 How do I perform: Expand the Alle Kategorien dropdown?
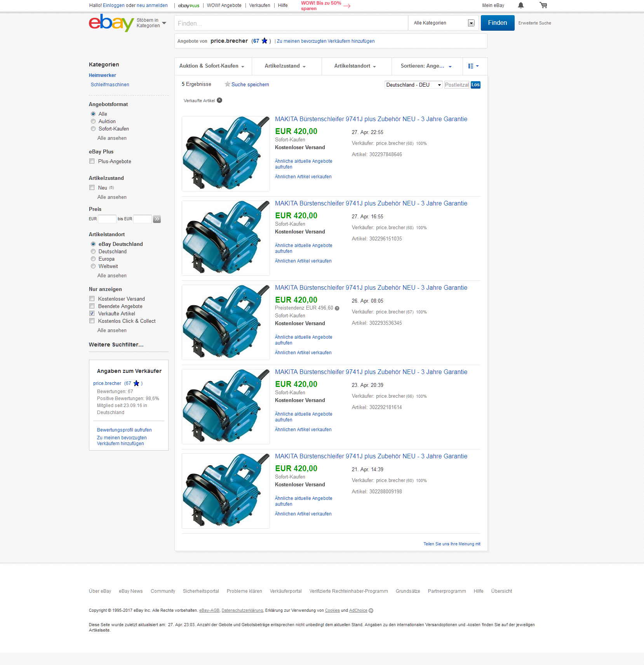tap(444, 23)
